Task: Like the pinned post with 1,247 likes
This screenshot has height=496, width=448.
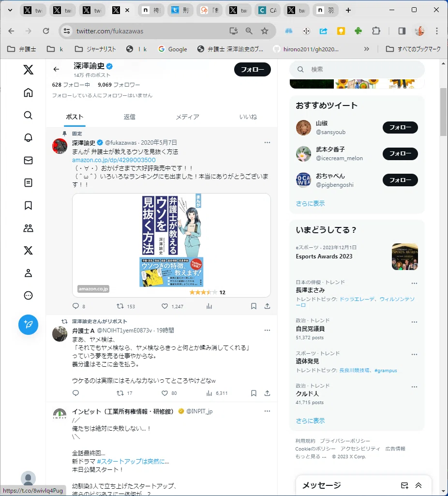Action: (x=164, y=306)
